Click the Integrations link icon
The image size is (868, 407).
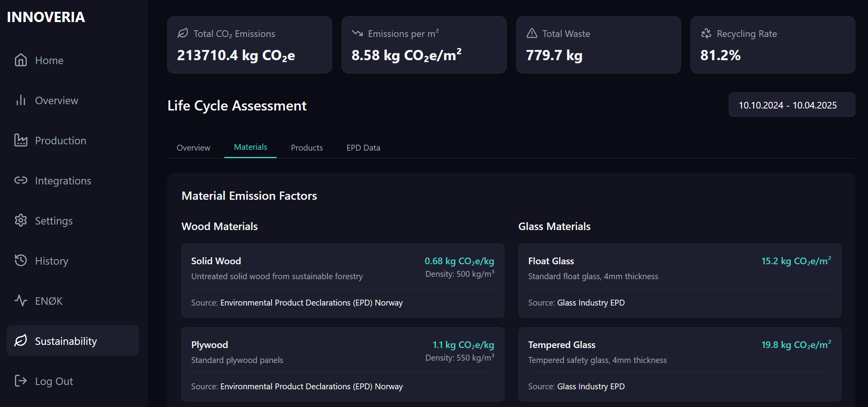21,180
